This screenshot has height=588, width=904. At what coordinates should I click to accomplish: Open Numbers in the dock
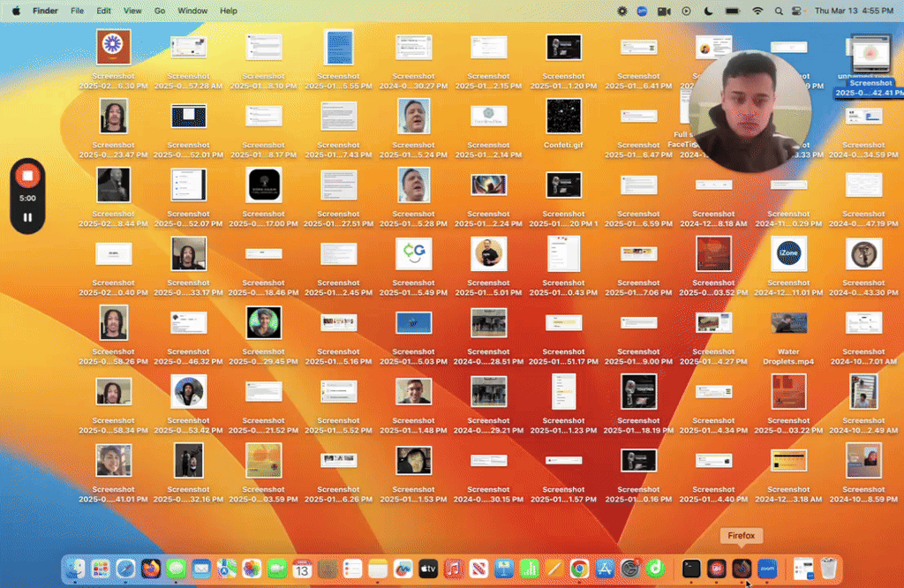pos(530,569)
